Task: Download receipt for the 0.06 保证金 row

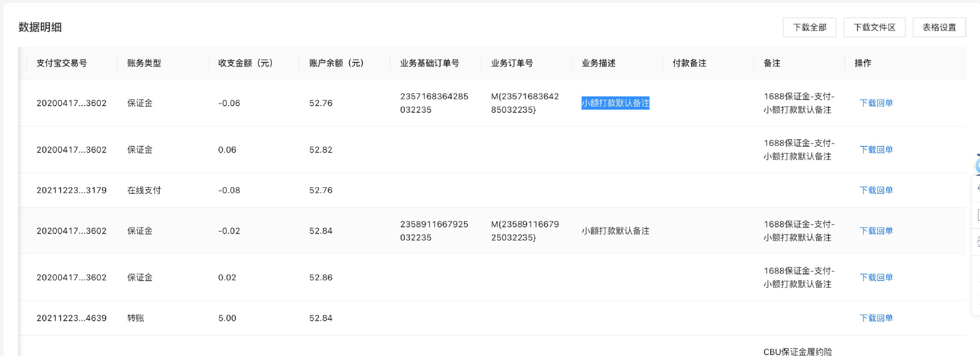Action: coord(876,150)
